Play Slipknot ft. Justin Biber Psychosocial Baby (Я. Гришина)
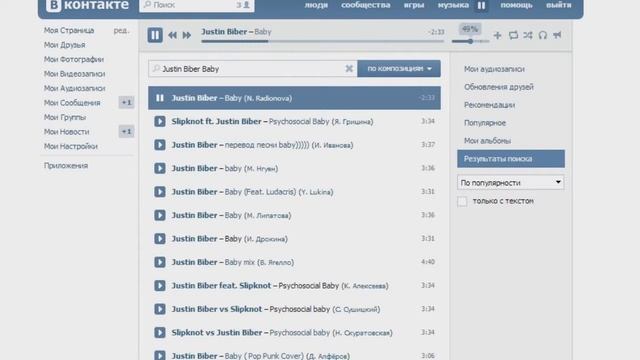 (x=160, y=121)
